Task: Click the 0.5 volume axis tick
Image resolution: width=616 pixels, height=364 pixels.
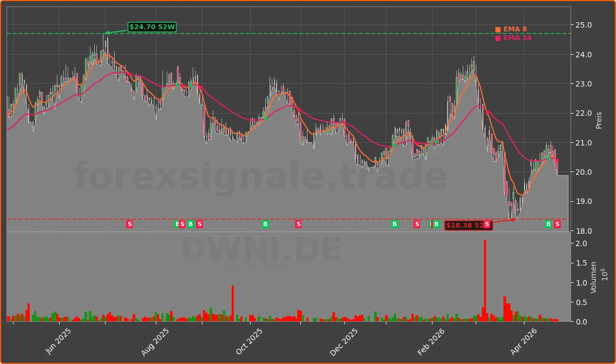Action: click(x=581, y=303)
